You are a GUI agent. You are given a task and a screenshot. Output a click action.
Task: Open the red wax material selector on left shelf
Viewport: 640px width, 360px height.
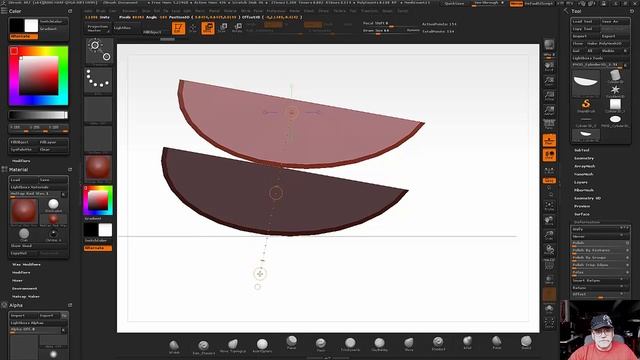(98, 168)
